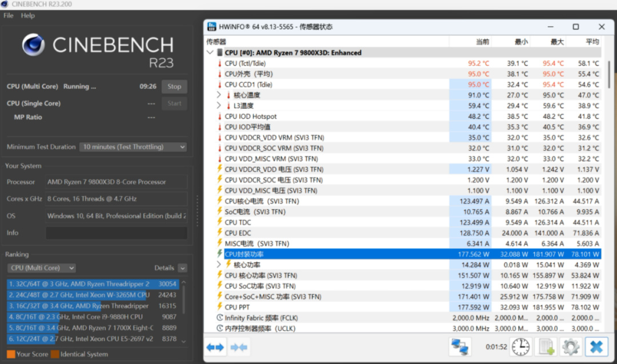
Task: Click the 当前 column header
Action: (470, 42)
